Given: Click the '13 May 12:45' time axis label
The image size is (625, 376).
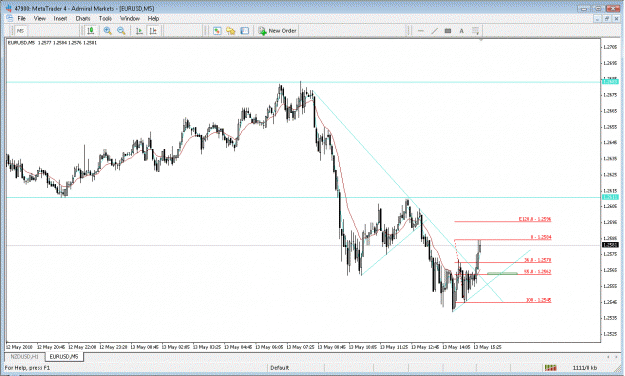Looking at the screenshot, I should pyautogui.click(x=425, y=347).
